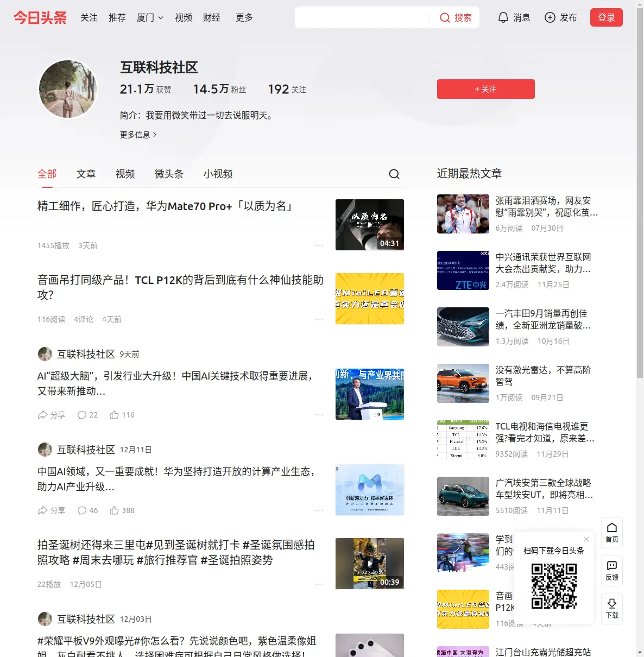The height and width of the screenshot is (657, 644).
Task: Open hot article 广汽埃安第三款全球战略车型
Action: pyautogui.click(x=545, y=489)
